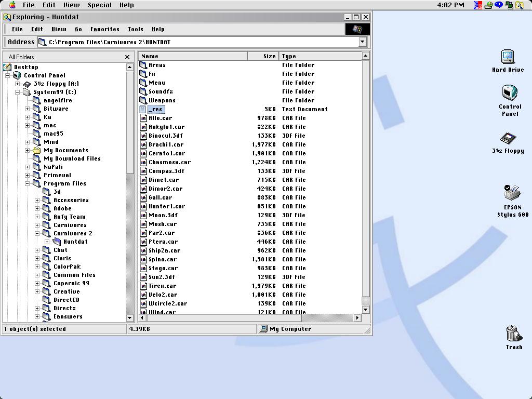This screenshot has width=532, height=399.
Task: Open the Special menu in menu bar
Action: pos(99,5)
